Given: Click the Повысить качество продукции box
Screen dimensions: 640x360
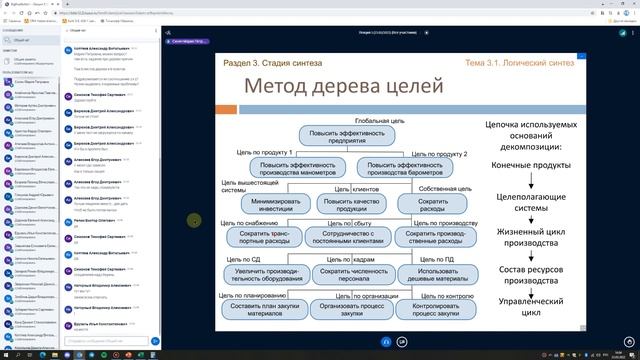Looking at the screenshot, I should coord(351,204).
